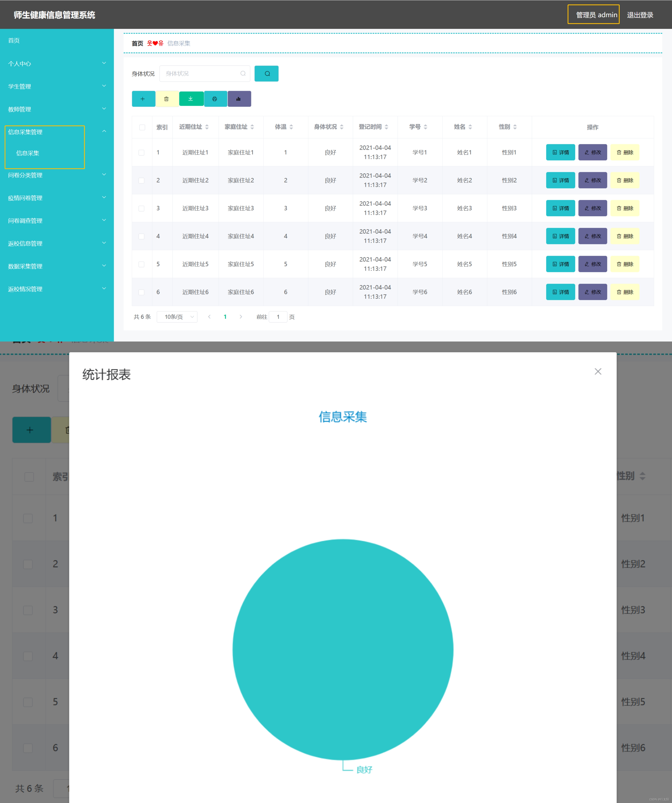This screenshot has height=803, width=672.
Task: Click the teal search magnifier button
Action: tap(267, 74)
